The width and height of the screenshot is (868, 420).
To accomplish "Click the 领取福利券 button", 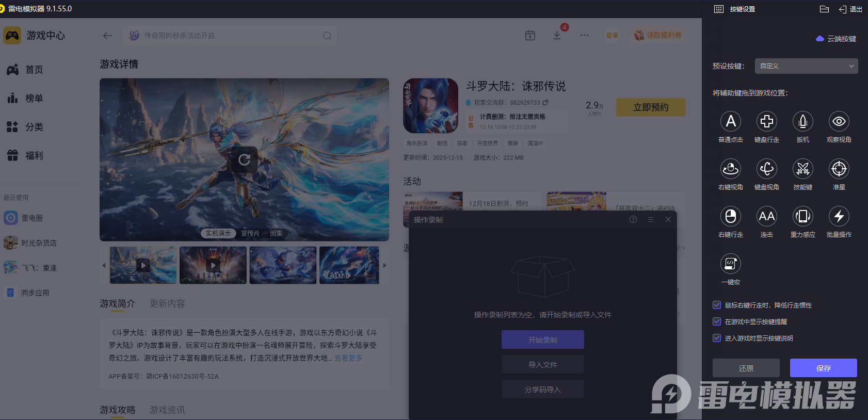I will tap(657, 36).
